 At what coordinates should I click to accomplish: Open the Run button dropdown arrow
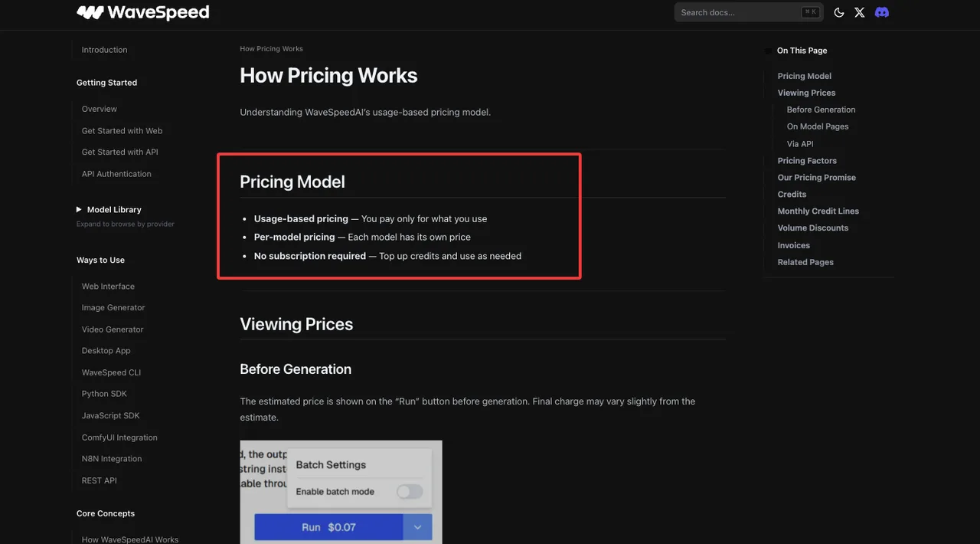(x=418, y=527)
